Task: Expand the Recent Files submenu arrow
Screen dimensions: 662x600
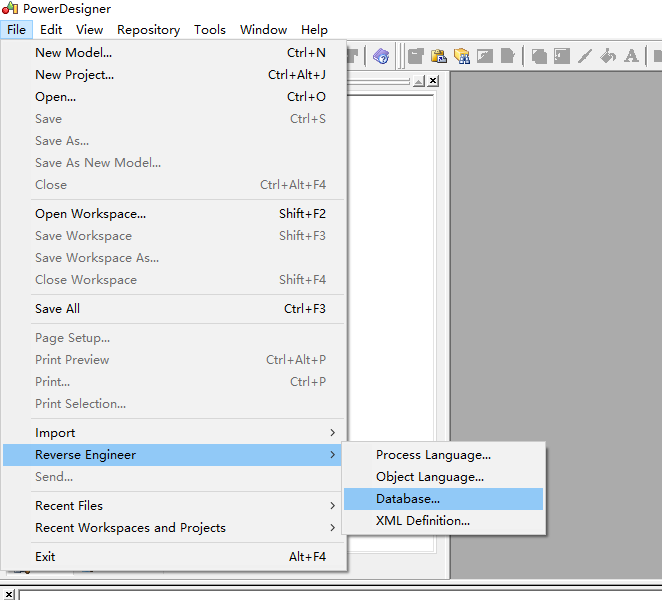Action: tap(333, 506)
